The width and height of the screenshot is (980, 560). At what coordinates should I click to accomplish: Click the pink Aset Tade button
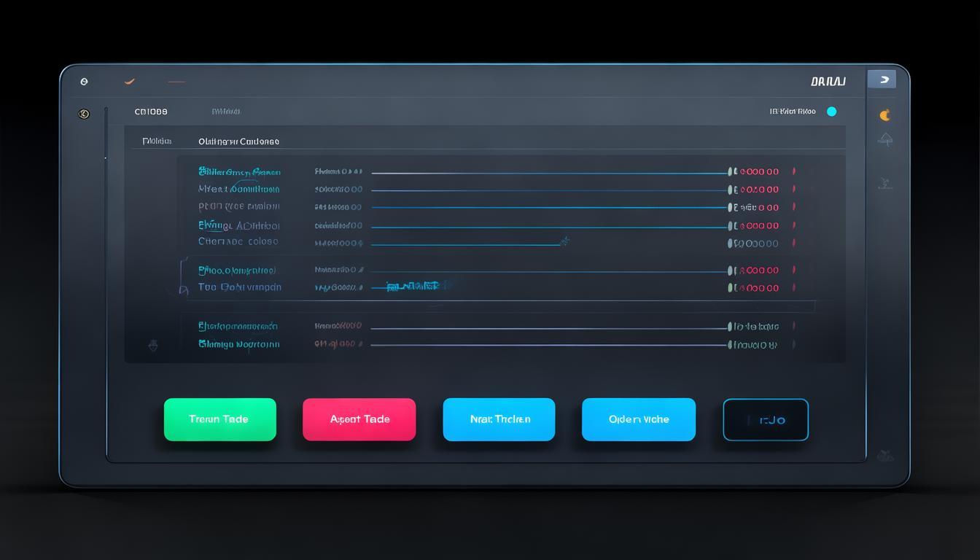tap(359, 419)
